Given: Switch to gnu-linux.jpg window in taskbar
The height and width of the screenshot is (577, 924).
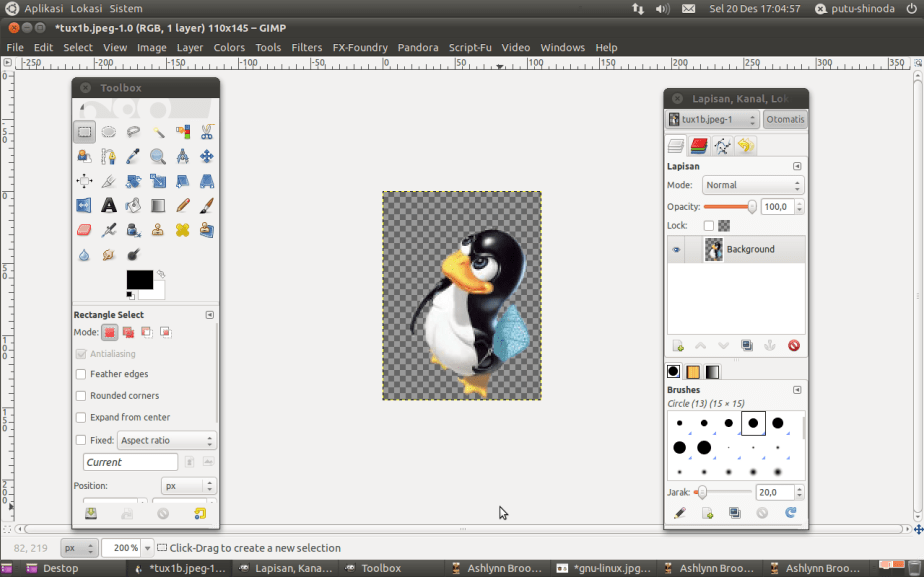Looking at the screenshot, I should (603, 569).
